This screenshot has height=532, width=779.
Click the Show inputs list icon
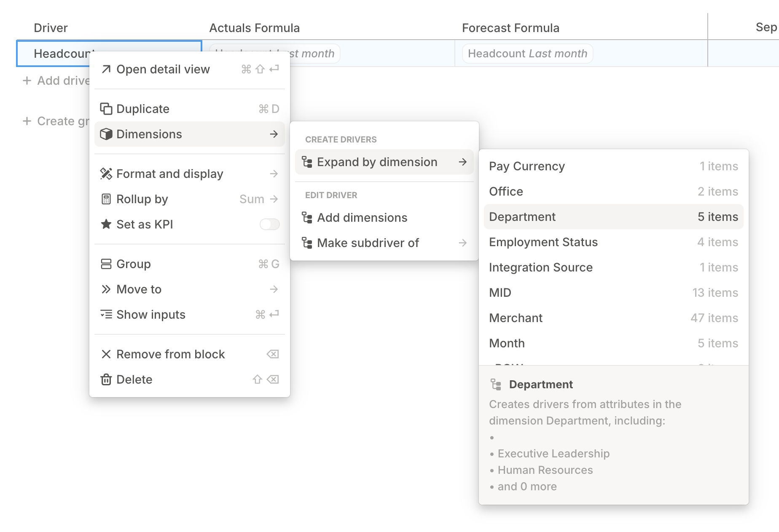tap(106, 314)
